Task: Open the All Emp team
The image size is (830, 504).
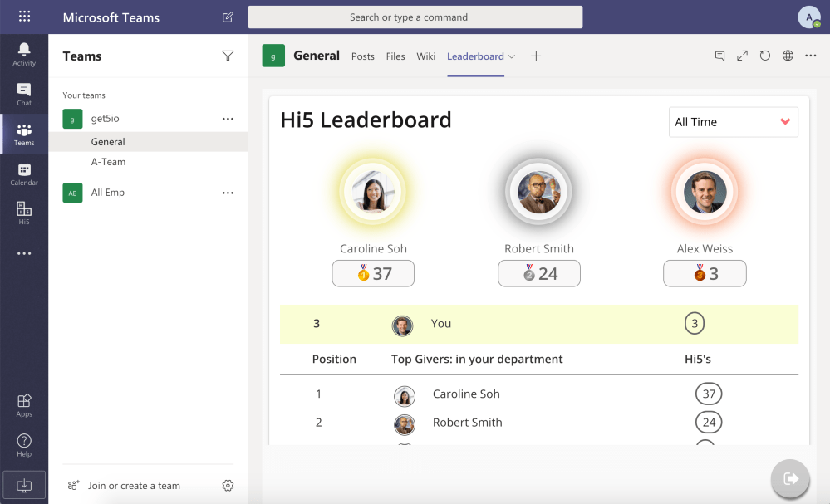Action: click(x=107, y=193)
